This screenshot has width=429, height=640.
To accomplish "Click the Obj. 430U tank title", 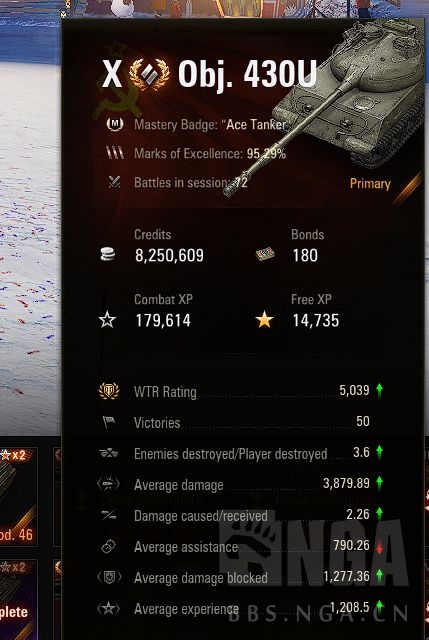I will [247, 74].
